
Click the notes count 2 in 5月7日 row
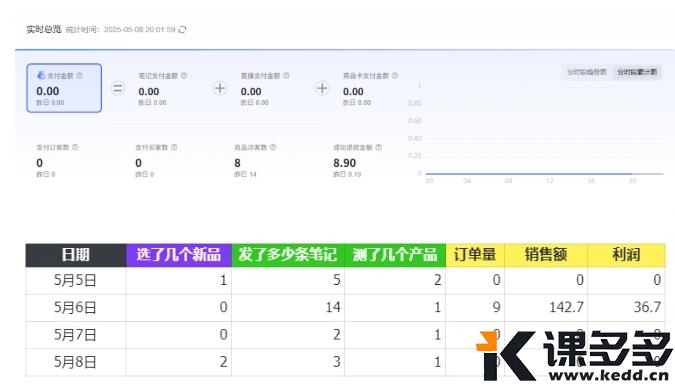tap(288, 335)
